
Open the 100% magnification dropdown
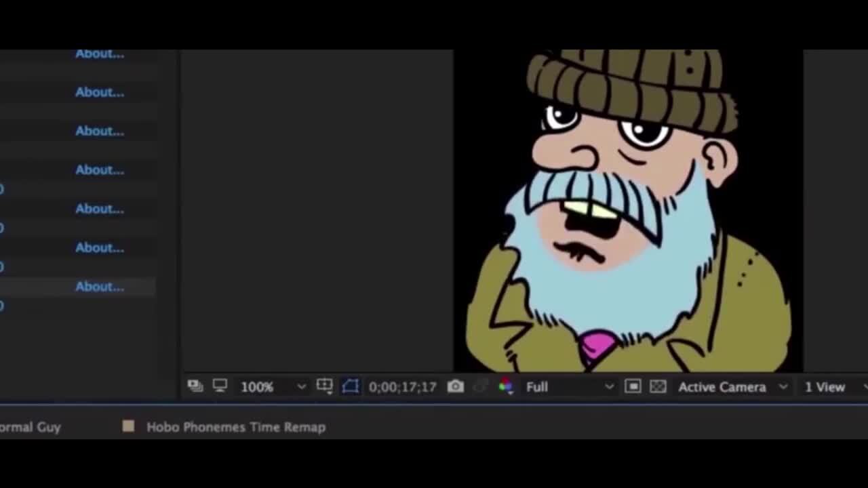(x=273, y=387)
